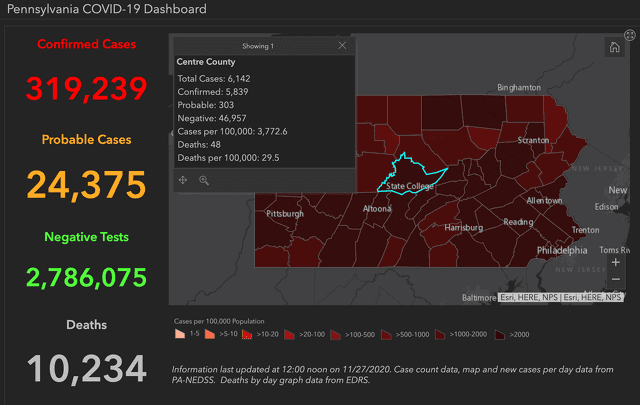Click the Confirmed Cases count 319,239
The width and height of the screenshot is (640, 405).
86,88
